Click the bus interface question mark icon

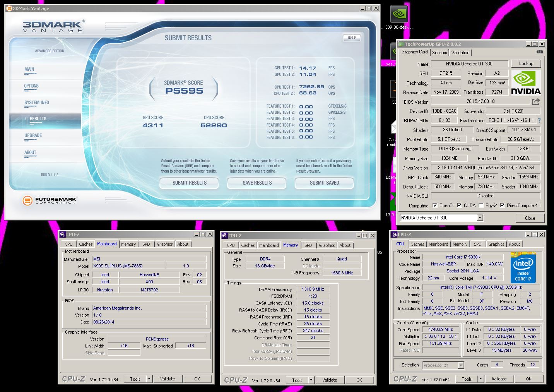[539, 120]
